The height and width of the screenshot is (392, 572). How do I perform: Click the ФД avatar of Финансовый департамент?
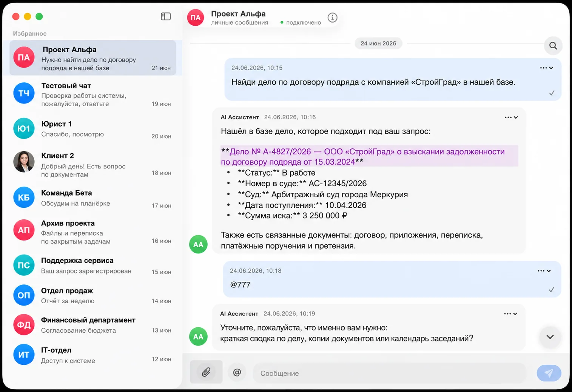[24, 325]
